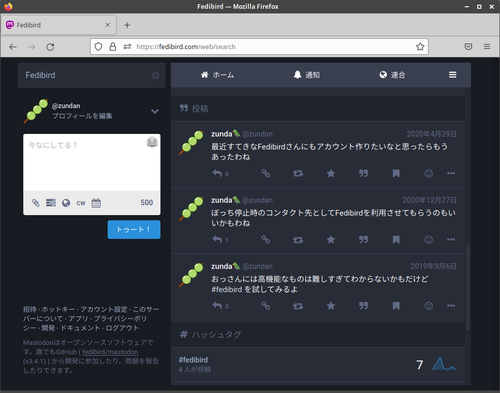The width and height of the screenshot is (500, 393).
Task: Add emoji reaction to the 2020年4月29日 post
Action: point(429,173)
